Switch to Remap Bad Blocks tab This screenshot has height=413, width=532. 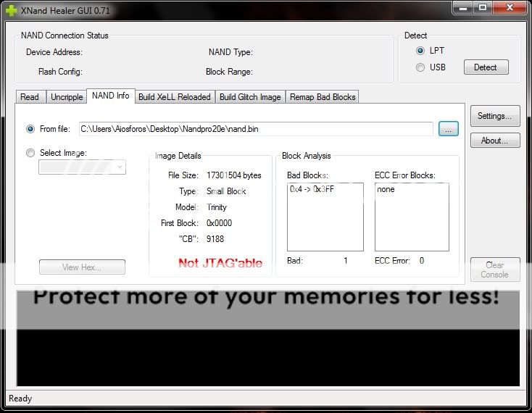[x=323, y=97]
